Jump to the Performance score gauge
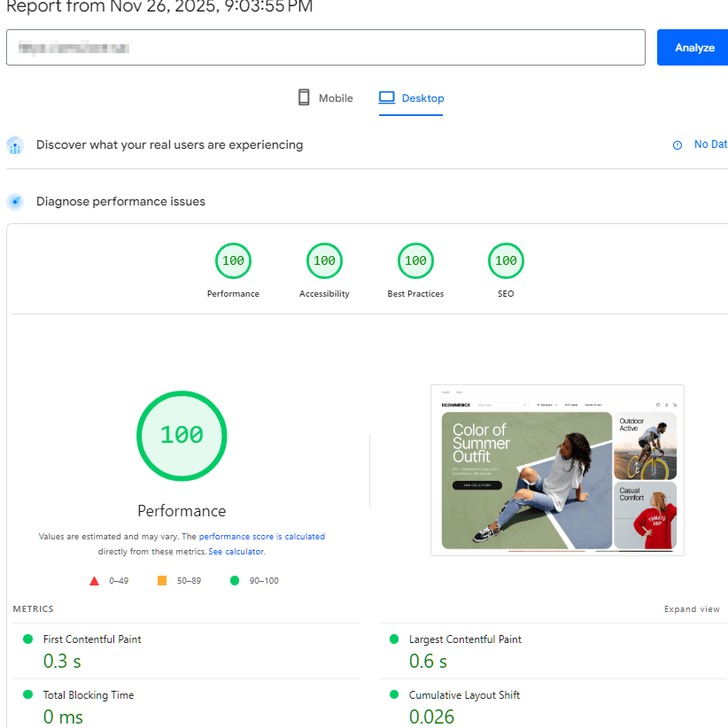 tap(233, 260)
